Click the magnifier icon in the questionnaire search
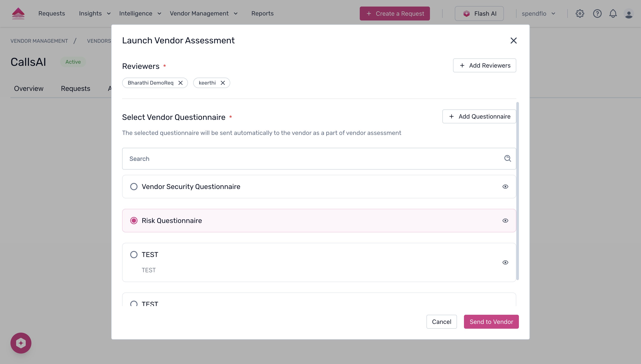 point(508,158)
